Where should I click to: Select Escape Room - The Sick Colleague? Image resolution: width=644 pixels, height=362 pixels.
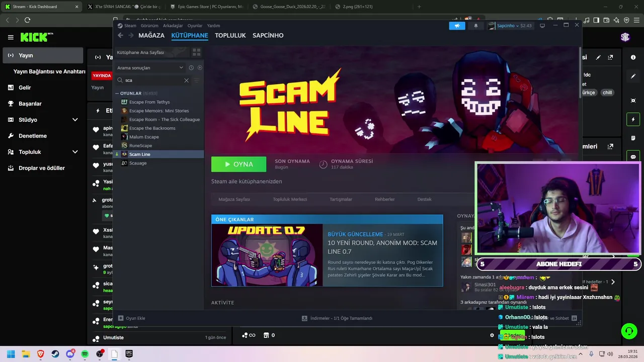pos(165,120)
